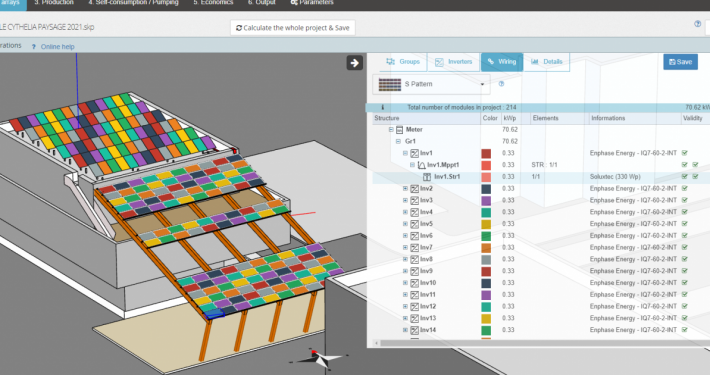Click the compass icon in 3D view
710x375 pixels.
(320, 358)
